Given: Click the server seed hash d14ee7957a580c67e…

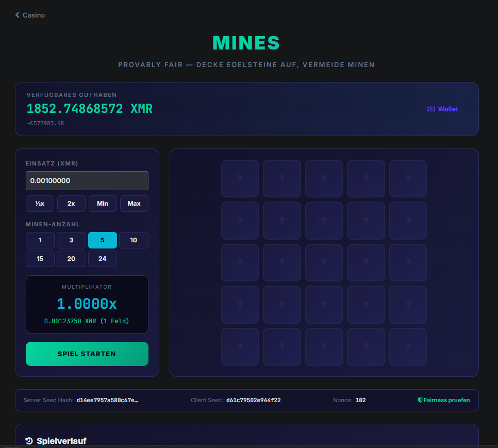Looking at the screenshot, I should (107, 400).
